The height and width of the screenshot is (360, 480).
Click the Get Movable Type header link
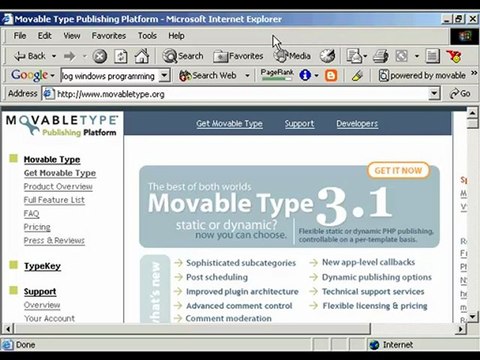click(229, 124)
